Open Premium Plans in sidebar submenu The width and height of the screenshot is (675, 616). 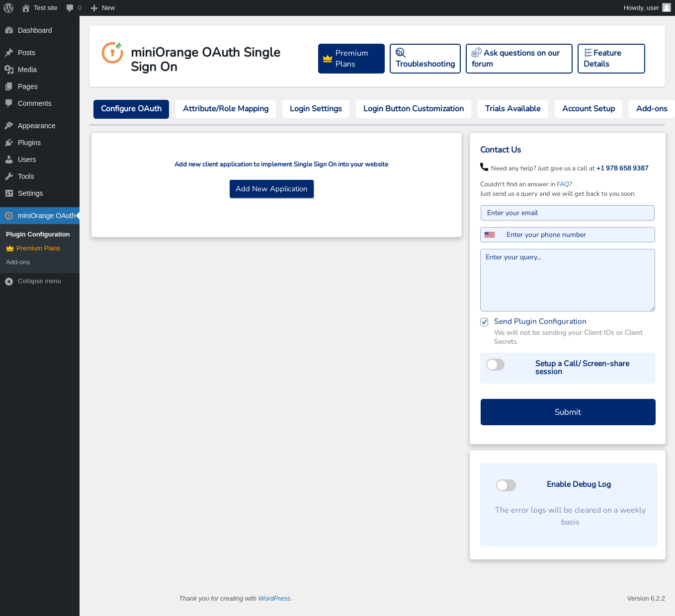(x=38, y=248)
